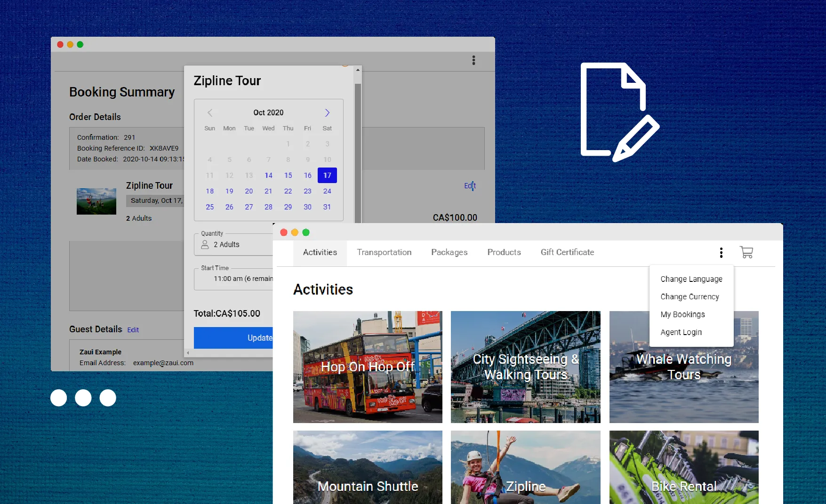Select October 24 in the calendar

point(327,191)
